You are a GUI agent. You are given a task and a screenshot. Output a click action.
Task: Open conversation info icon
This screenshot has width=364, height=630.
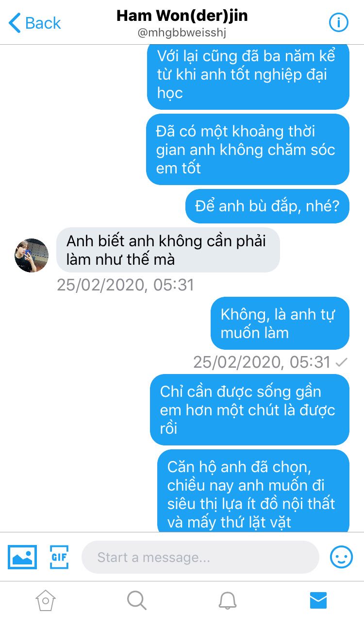click(339, 22)
